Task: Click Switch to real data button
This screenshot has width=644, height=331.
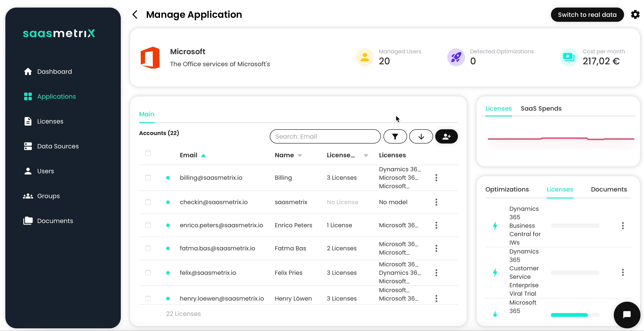Action: pos(587,15)
